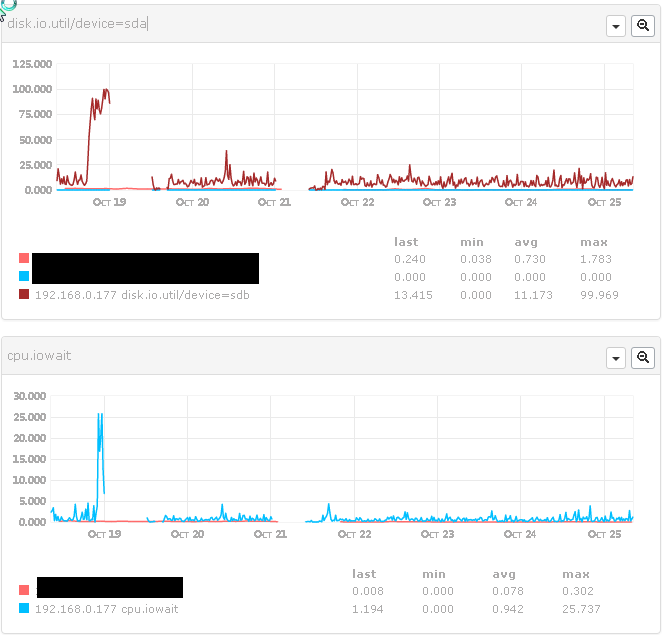Click the 'min' column header in cpu.iowait legend
The width and height of the screenshot is (662, 635).
(x=434, y=574)
